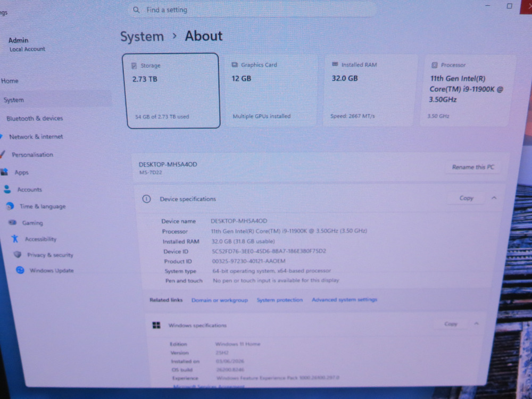Click the Device ID value 5C52FD76-3EE0

coord(269,251)
